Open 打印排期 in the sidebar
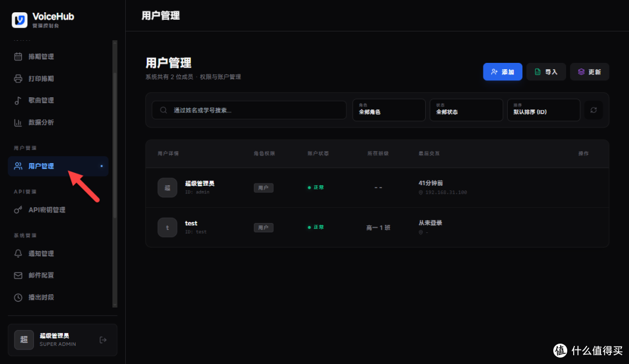Screen dimensions: 629x364 point(58,79)
